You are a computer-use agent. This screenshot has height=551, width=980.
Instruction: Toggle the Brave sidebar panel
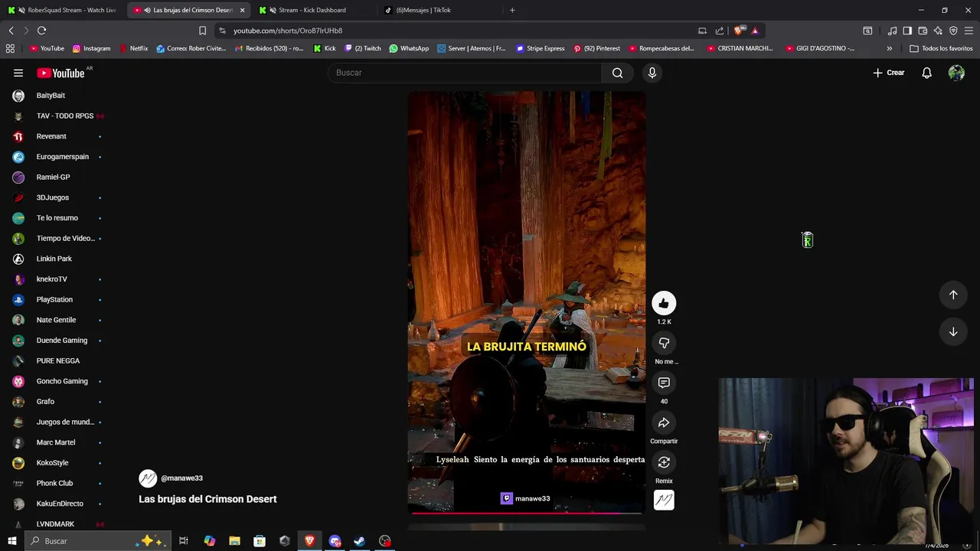907,31
